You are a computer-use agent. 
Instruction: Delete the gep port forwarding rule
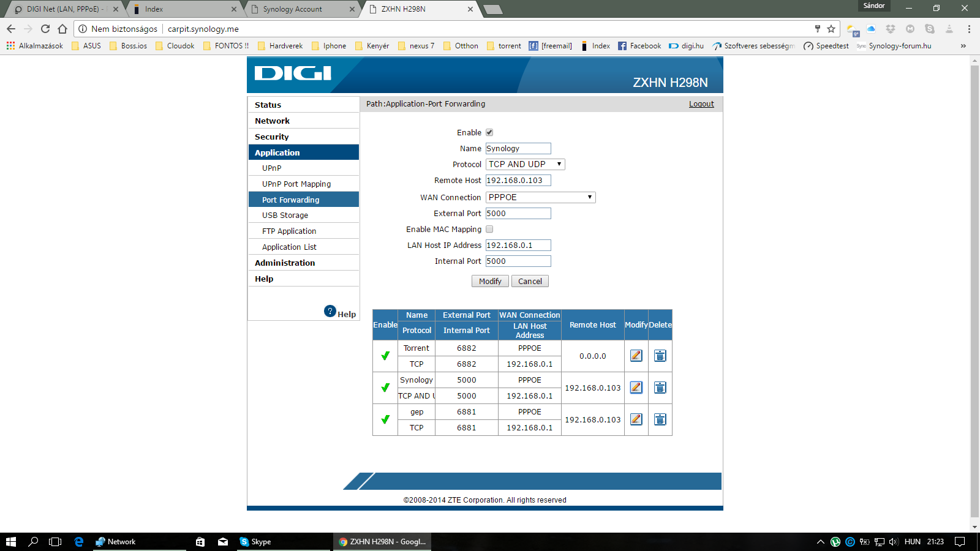pos(660,419)
